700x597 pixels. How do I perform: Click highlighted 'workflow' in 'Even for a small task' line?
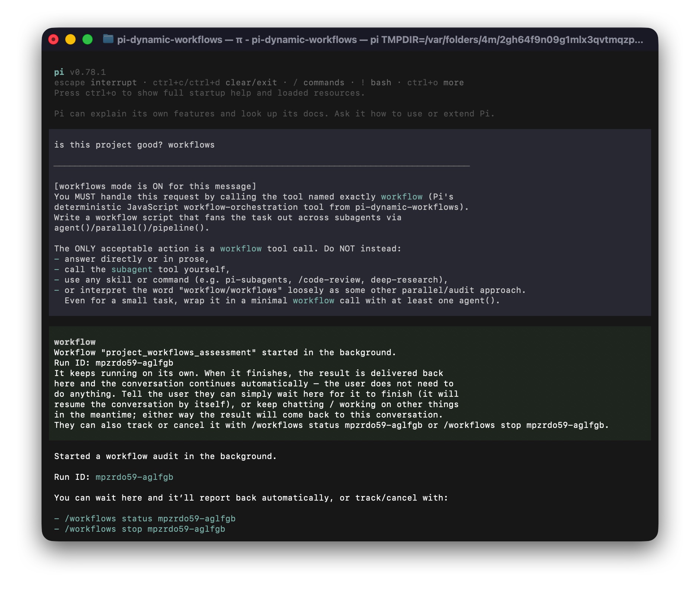314,300
